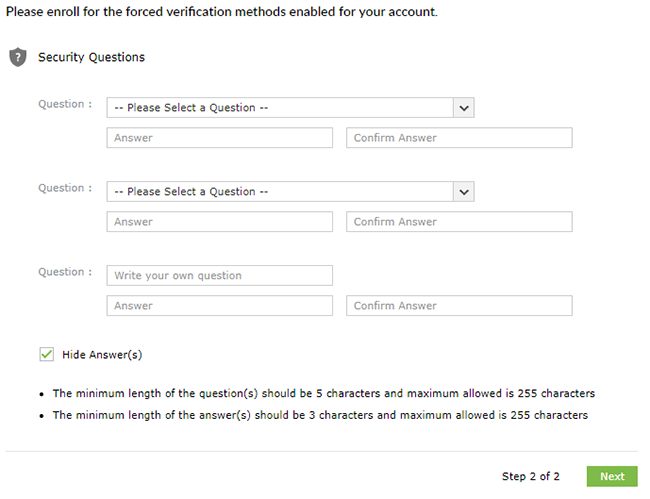Click the minimum answer length note

tap(320, 415)
